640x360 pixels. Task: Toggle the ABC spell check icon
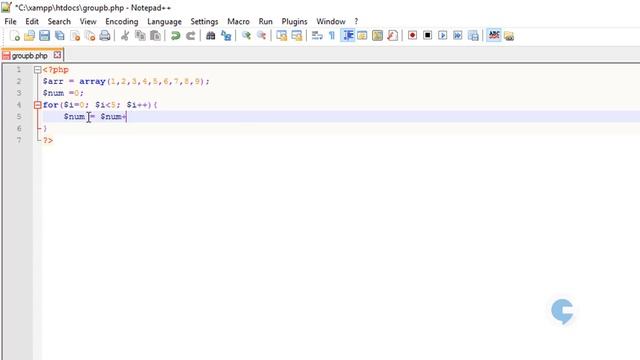click(494, 36)
